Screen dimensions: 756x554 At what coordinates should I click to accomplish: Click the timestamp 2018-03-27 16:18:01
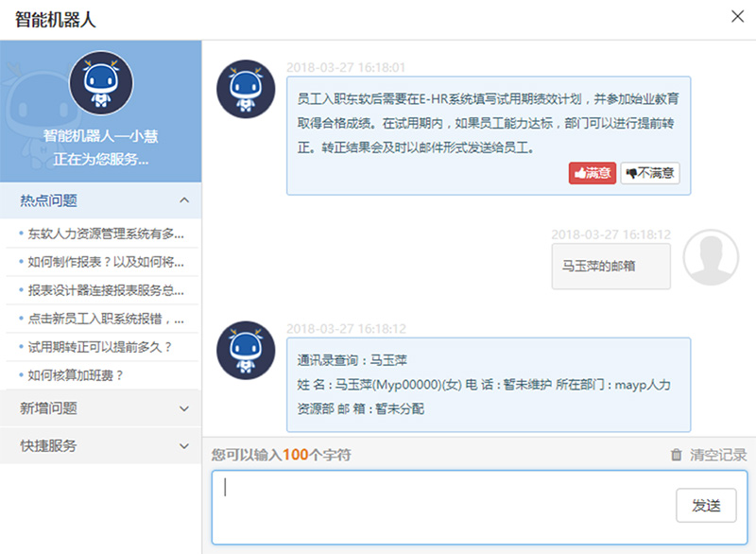click(346, 67)
